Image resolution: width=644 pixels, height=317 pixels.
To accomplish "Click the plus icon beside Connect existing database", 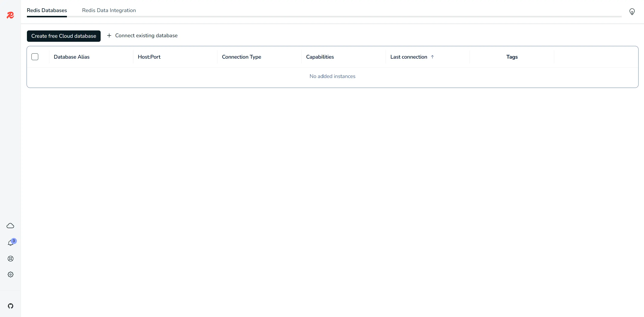I will (x=109, y=35).
